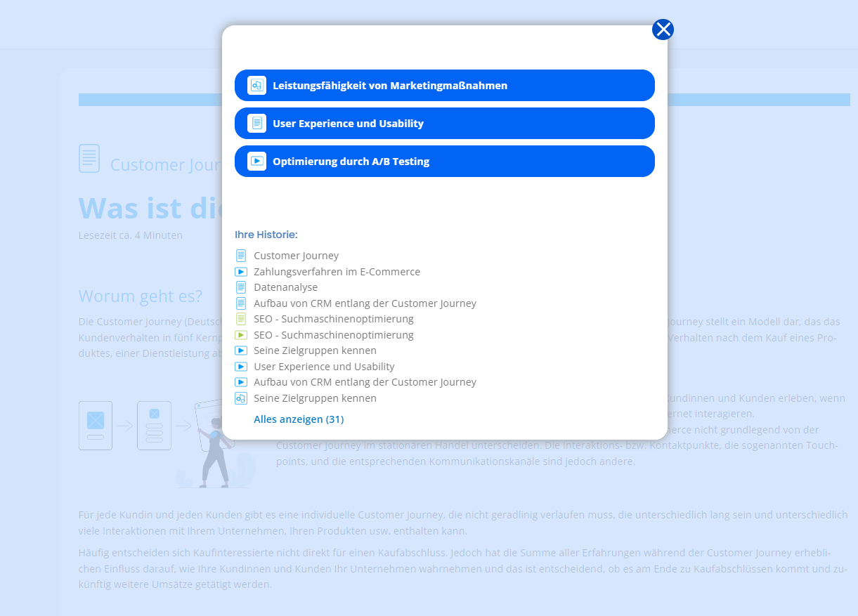The width and height of the screenshot is (858, 616).
Task: Open Optimierung durch A/B Testing button
Action: pyautogui.click(x=444, y=162)
